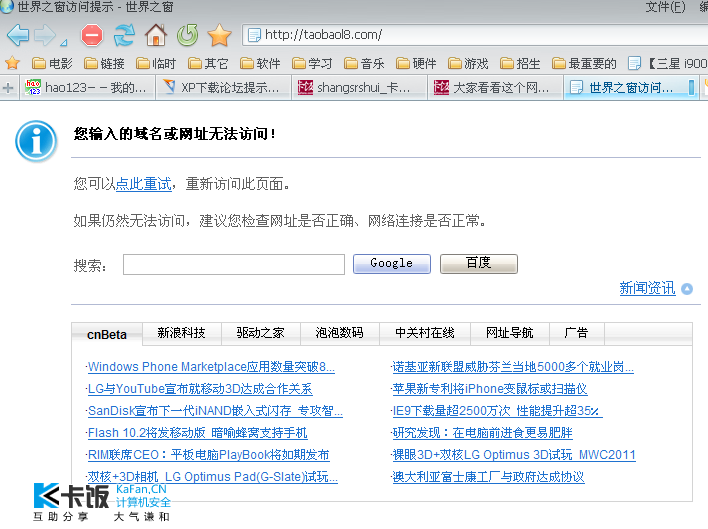Open the 三星 i900 bookmark

point(668,64)
